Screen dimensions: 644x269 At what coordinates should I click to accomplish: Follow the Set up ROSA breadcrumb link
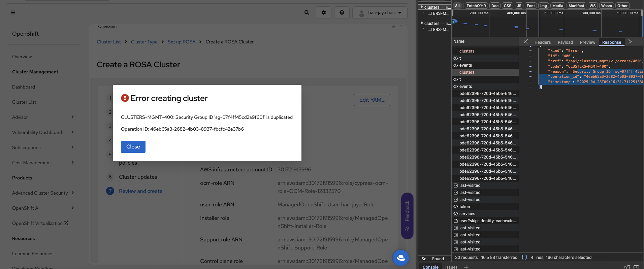click(182, 42)
